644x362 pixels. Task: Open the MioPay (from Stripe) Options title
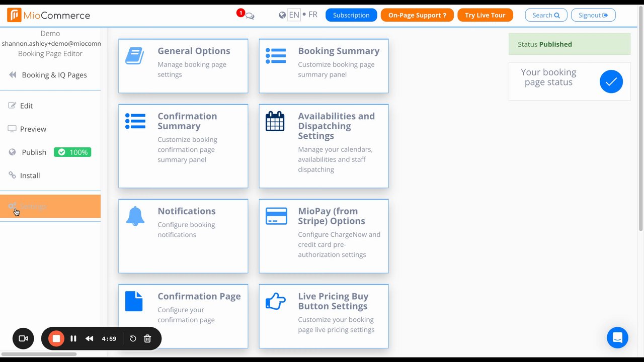332,216
